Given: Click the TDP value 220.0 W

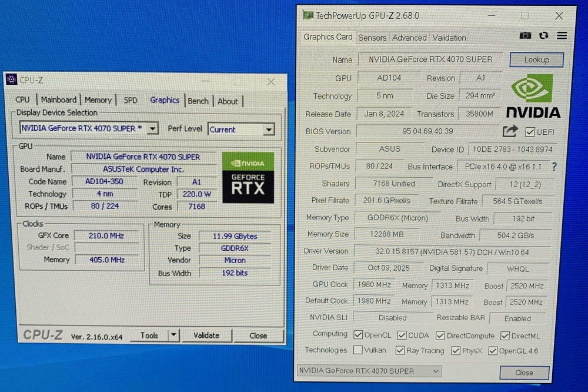Looking at the screenshot, I should 196,194.
